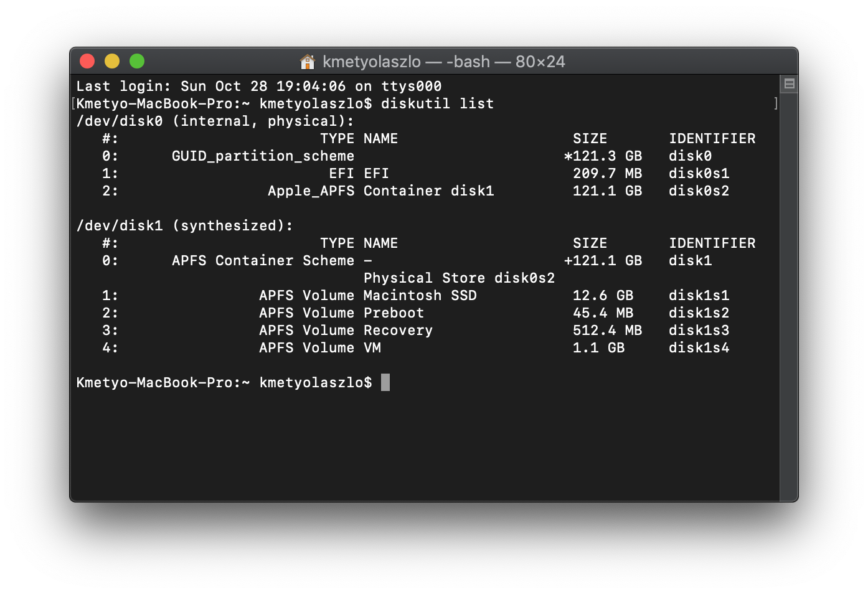868x594 pixels.
Task: Minimize the Terminal with the yellow button
Action: tap(112, 61)
